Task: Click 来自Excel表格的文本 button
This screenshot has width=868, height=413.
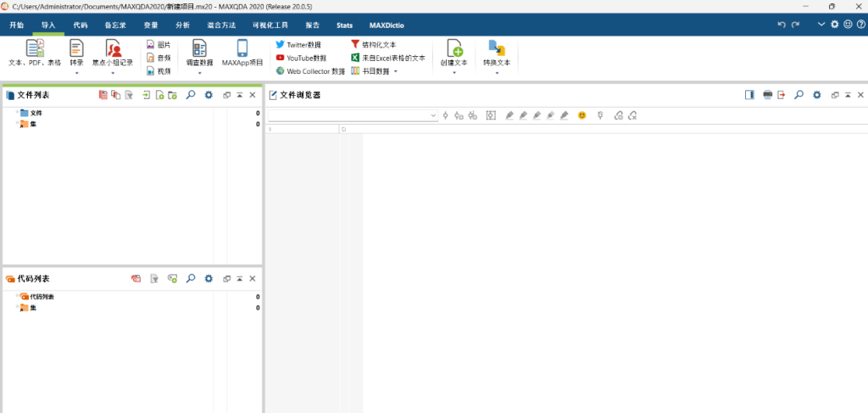Action: pyautogui.click(x=388, y=58)
